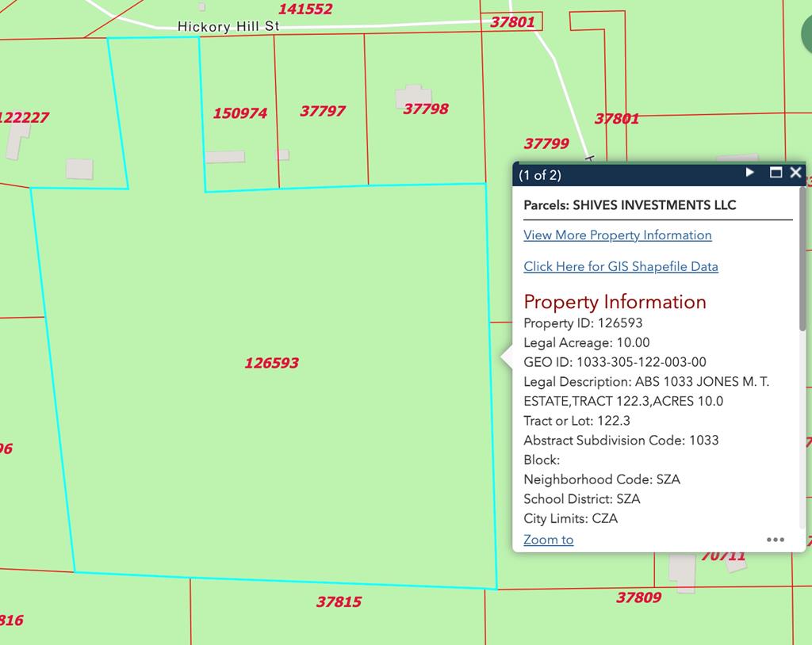Viewport: 812px width, 645px height.
Task: Click the long building in parcel 150974
Action: pos(224,157)
